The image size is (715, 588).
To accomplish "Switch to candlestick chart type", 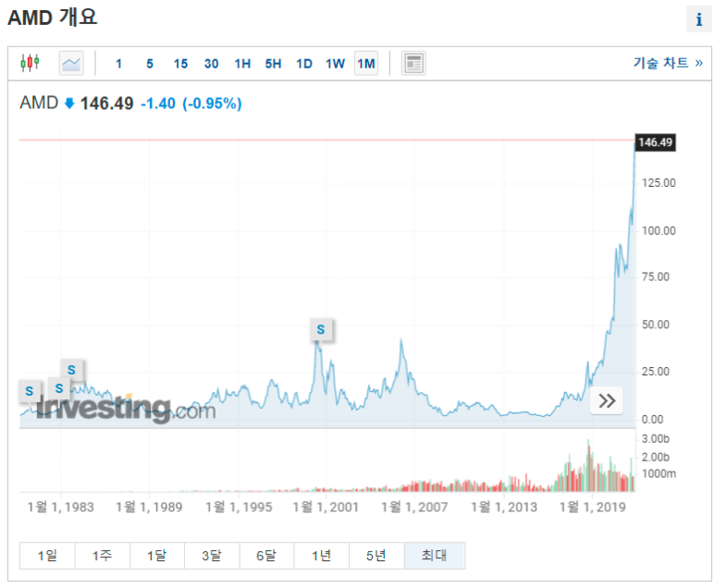I will (x=31, y=63).
